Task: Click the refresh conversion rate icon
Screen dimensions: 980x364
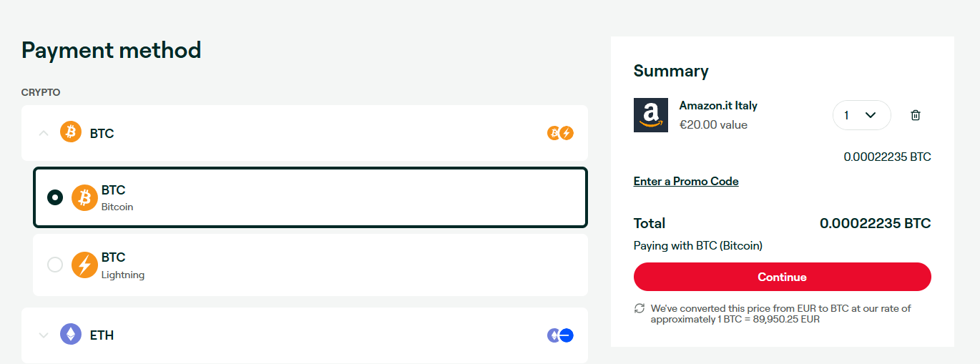Action: [x=640, y=308]
